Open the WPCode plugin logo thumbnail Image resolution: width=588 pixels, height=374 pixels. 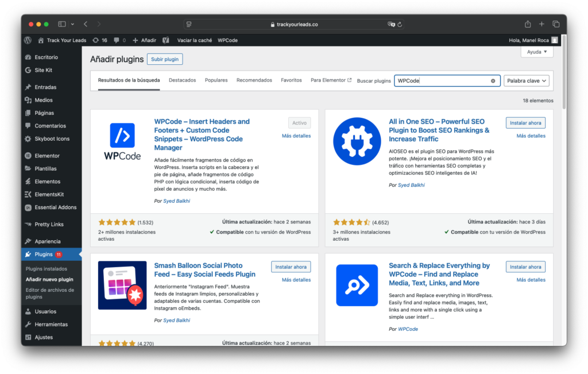(x=122, y=142)
